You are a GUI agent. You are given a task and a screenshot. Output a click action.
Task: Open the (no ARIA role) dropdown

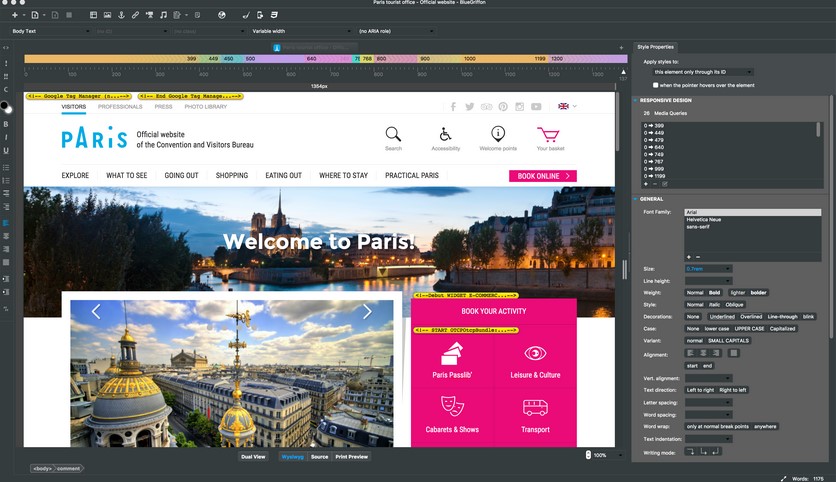(396, 31)
